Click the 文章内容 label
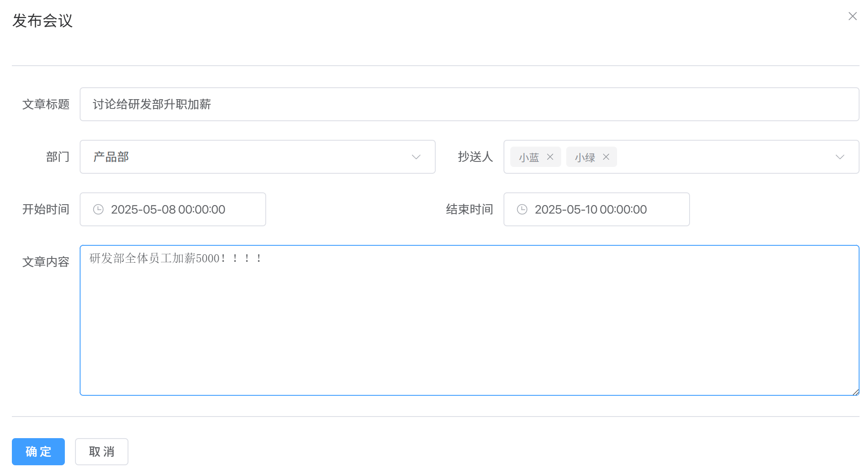 click(x=46, y=262)
